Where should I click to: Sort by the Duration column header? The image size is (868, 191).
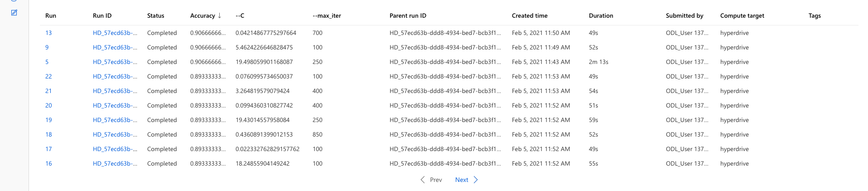coord(601,15)
